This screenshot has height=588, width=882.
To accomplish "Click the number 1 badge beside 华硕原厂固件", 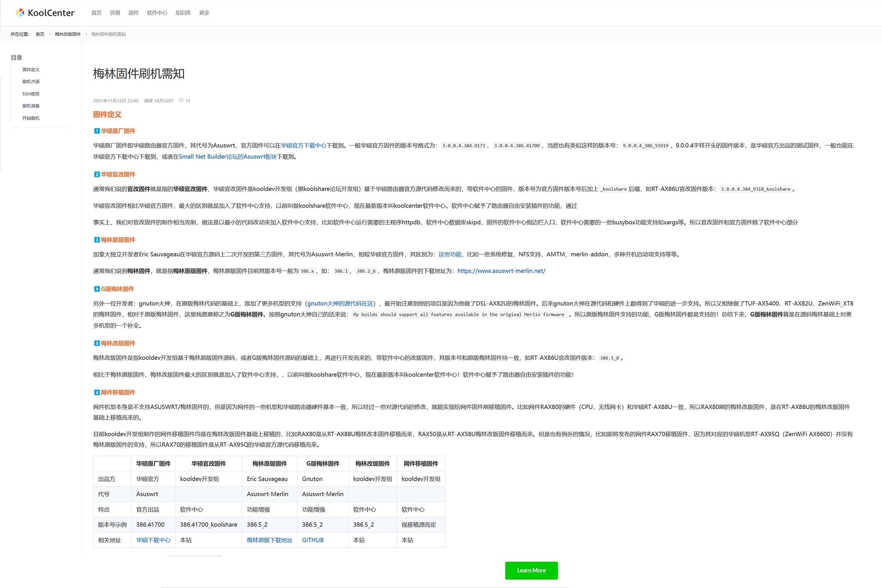I will click(97, 131).
